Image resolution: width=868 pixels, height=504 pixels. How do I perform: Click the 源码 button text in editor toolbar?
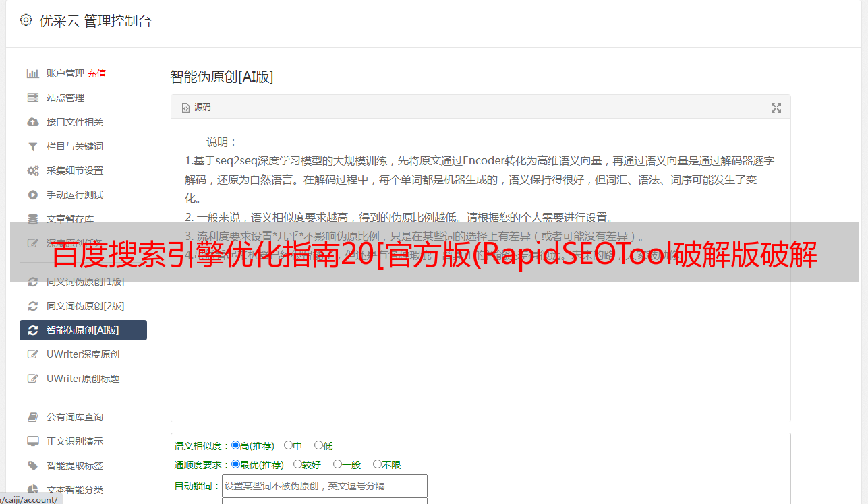pos(202,108)
